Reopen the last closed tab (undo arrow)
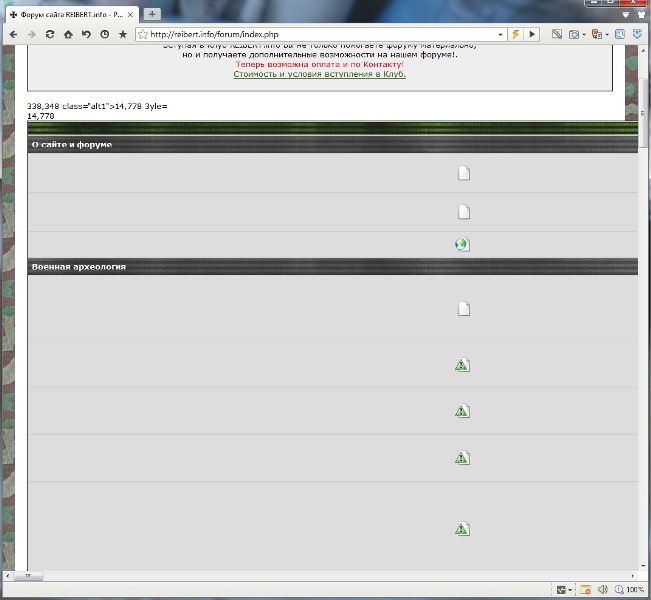This screenshot has width=651, height=600. click(86, 34)
